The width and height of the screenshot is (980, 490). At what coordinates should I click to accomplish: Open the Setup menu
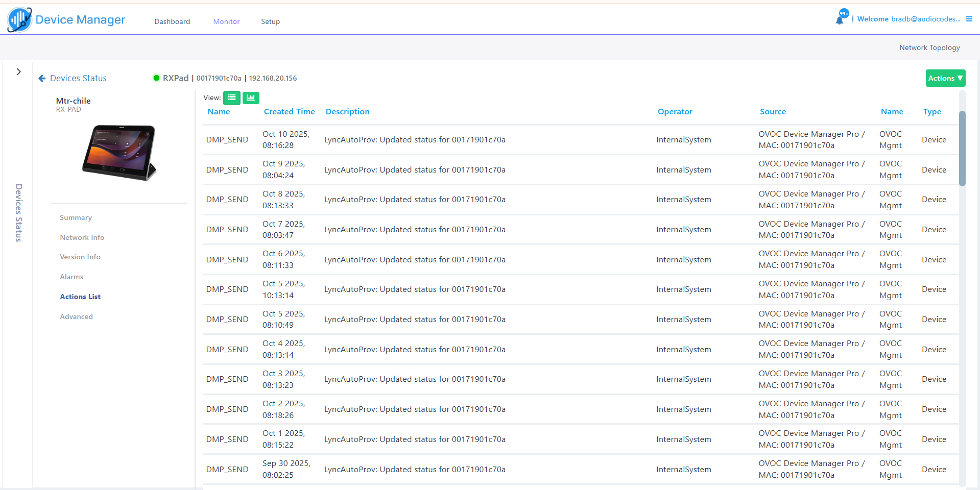tap(270, 21)
